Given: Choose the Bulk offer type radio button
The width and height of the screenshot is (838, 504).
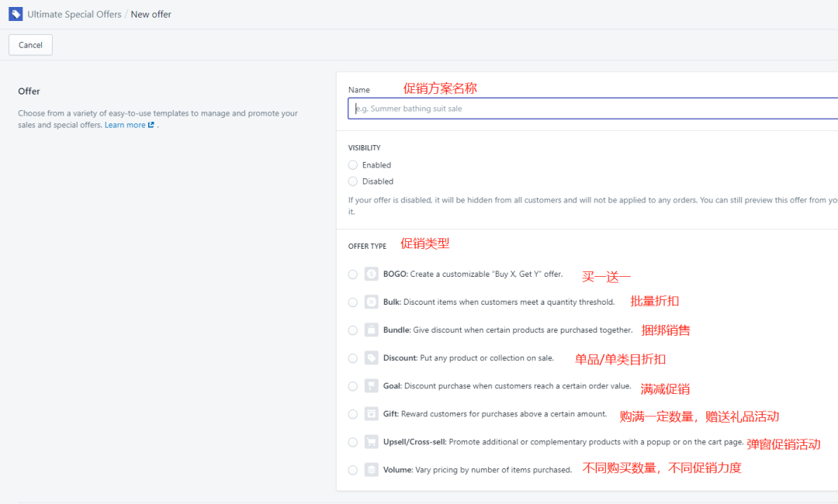Looking at the screenshot, I should 353,302.
